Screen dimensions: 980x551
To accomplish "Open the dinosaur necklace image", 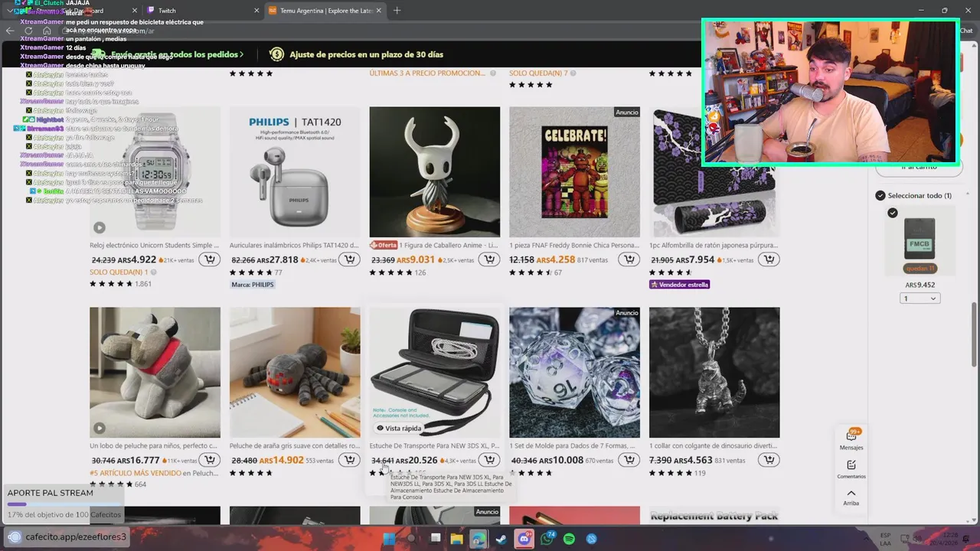I will pos(714,373).
